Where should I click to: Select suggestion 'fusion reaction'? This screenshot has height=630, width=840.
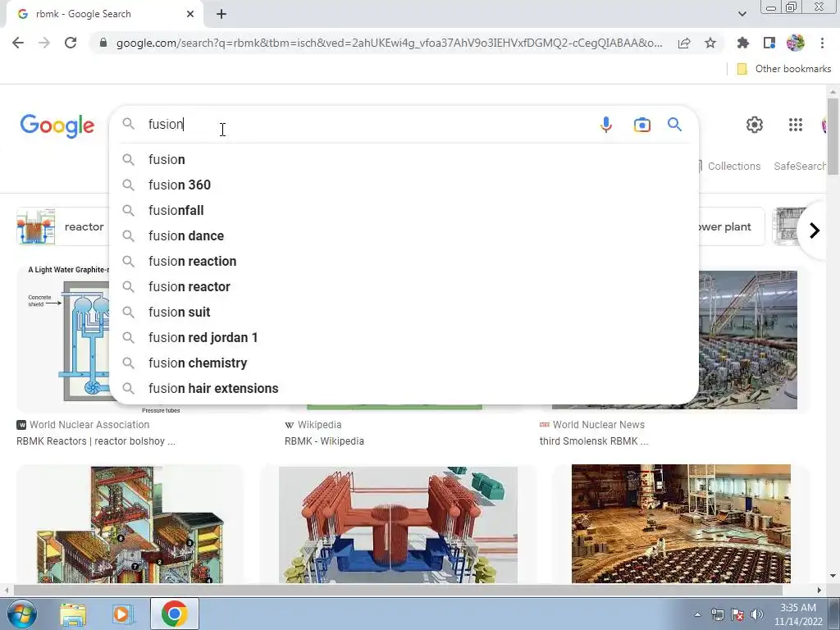click(x=404, y=262)
